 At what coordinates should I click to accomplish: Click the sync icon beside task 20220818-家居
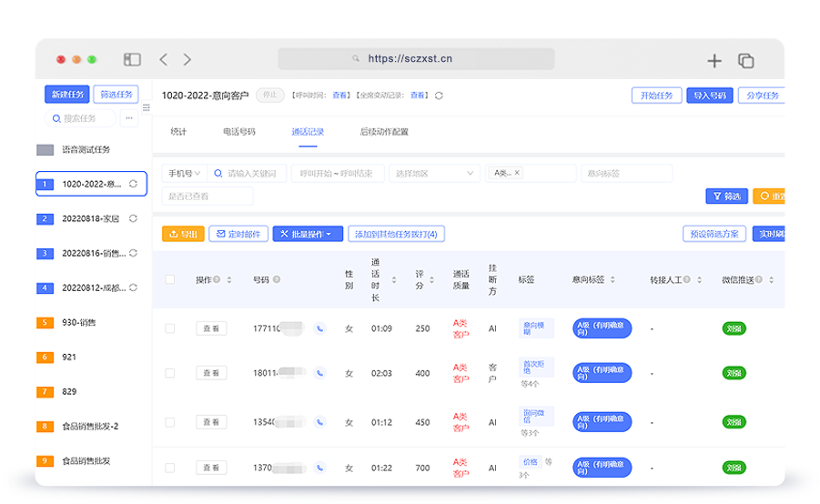coord(134,218)
